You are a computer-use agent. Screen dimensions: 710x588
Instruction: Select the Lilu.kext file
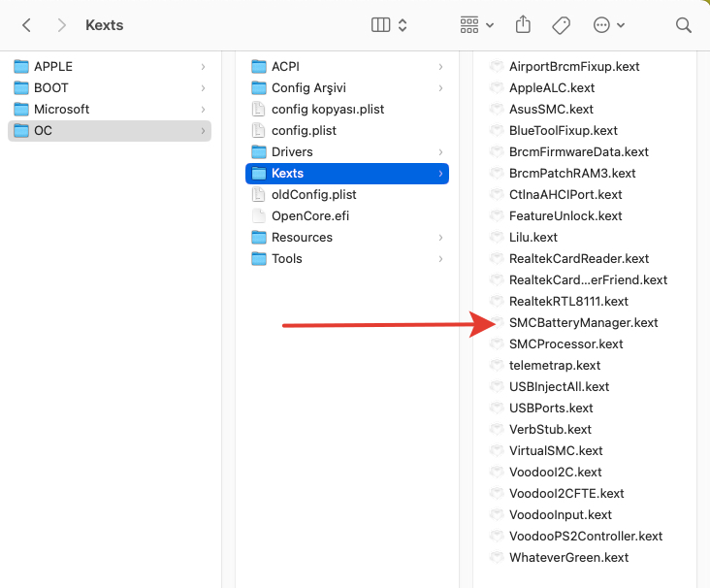[532, 238]
